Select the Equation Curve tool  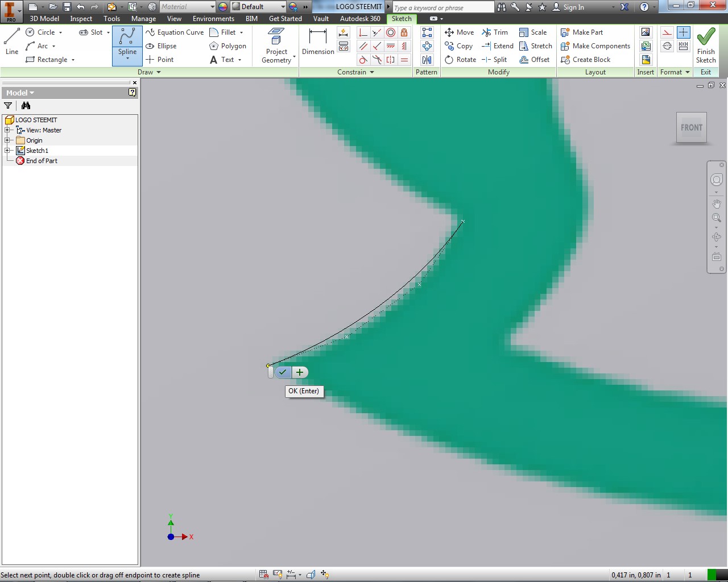175,32
